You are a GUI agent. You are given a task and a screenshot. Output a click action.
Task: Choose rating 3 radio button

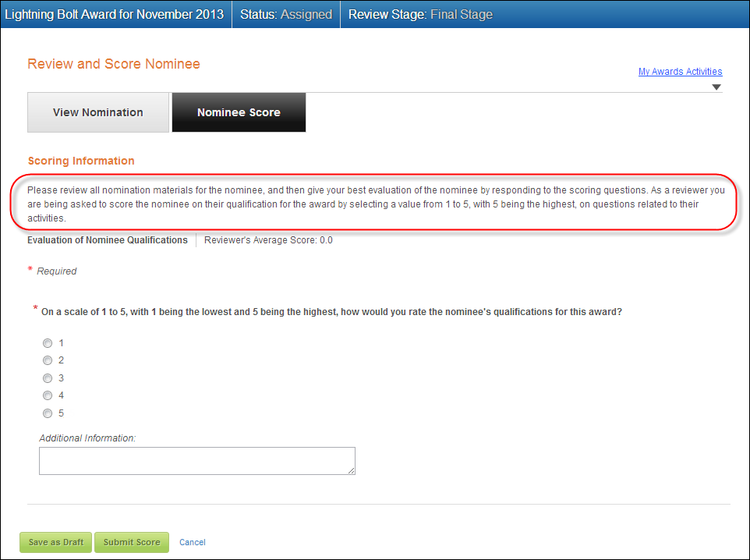48,378
